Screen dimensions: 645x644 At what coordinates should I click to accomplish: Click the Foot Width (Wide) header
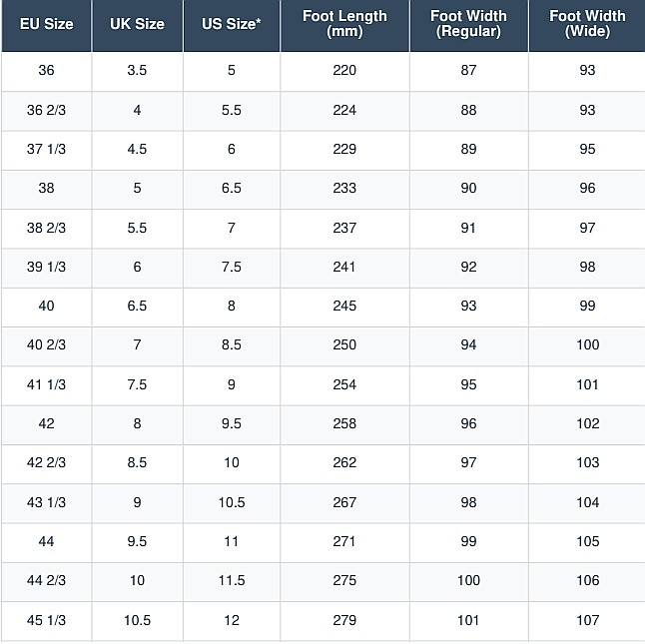coord(587,24)
